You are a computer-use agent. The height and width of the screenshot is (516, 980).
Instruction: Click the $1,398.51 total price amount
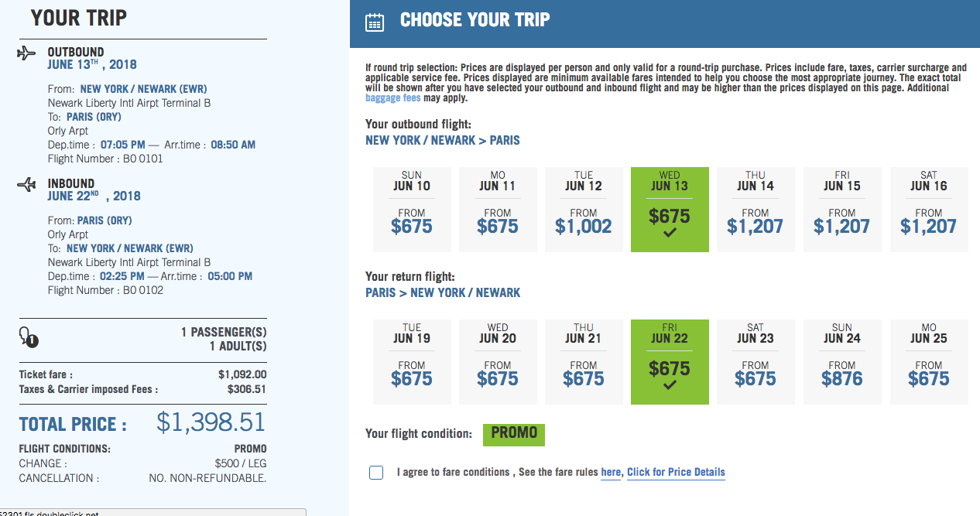pyautogui.click(x=211, y=422)
